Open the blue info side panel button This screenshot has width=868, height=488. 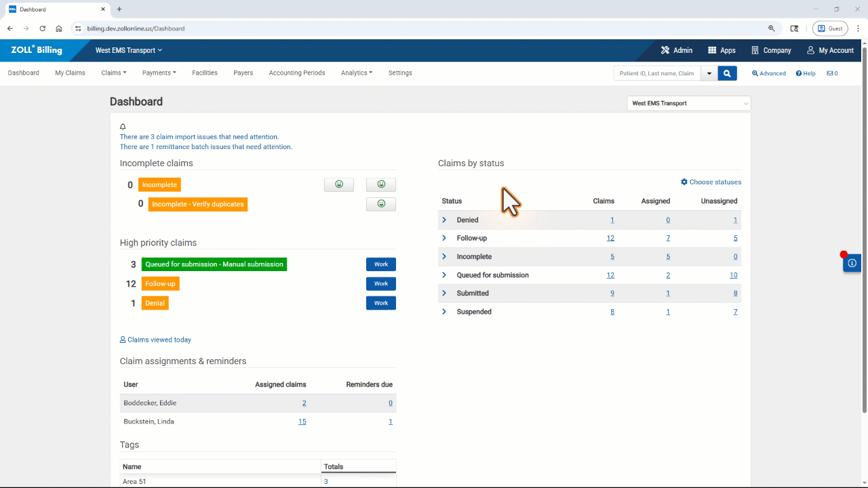[x=852, y=263]
